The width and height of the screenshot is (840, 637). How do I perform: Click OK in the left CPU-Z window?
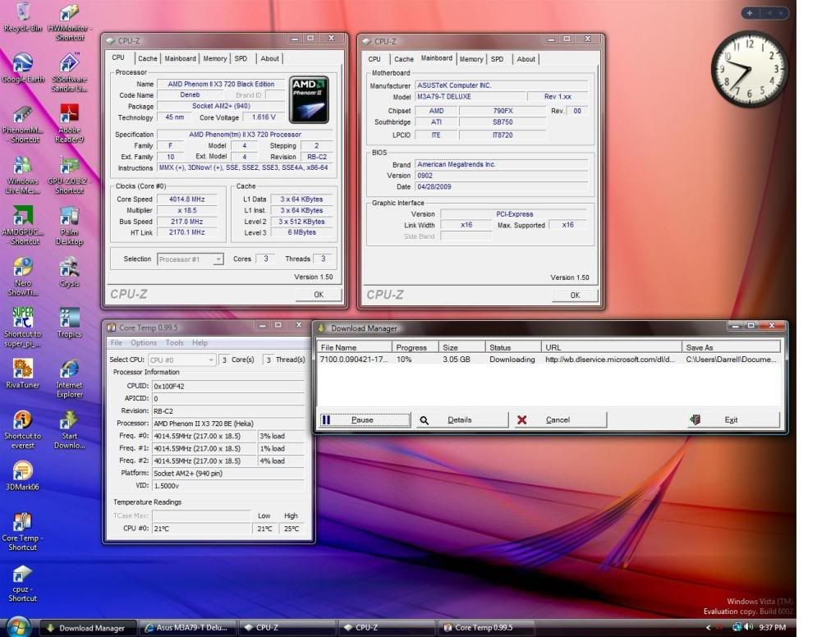tap(319, 295)
